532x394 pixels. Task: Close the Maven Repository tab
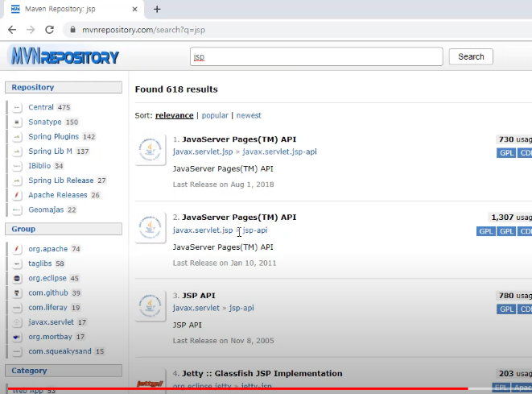(134, 9)
